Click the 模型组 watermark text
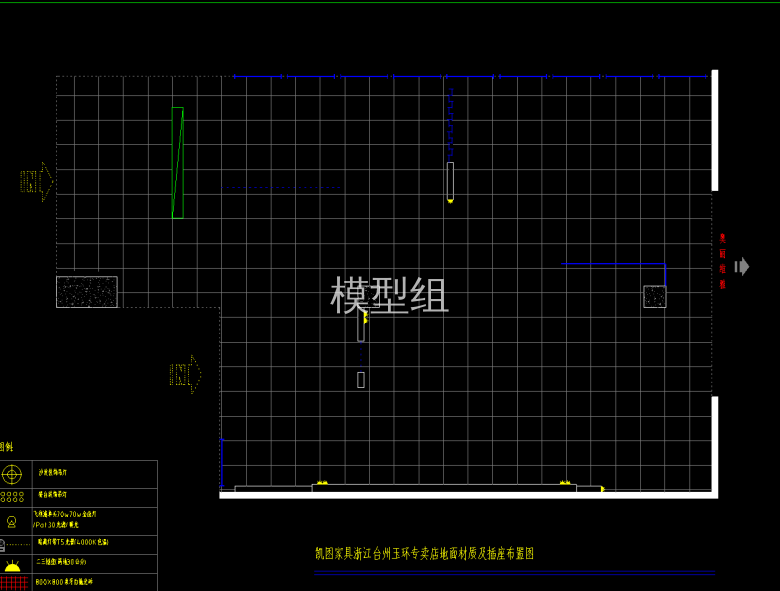This screenshot has width=780, height=591. (x=390, y=295)
